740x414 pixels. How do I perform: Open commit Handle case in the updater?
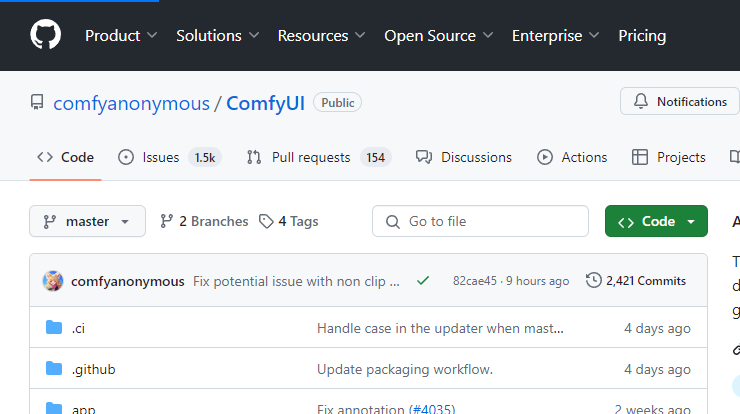440,328
